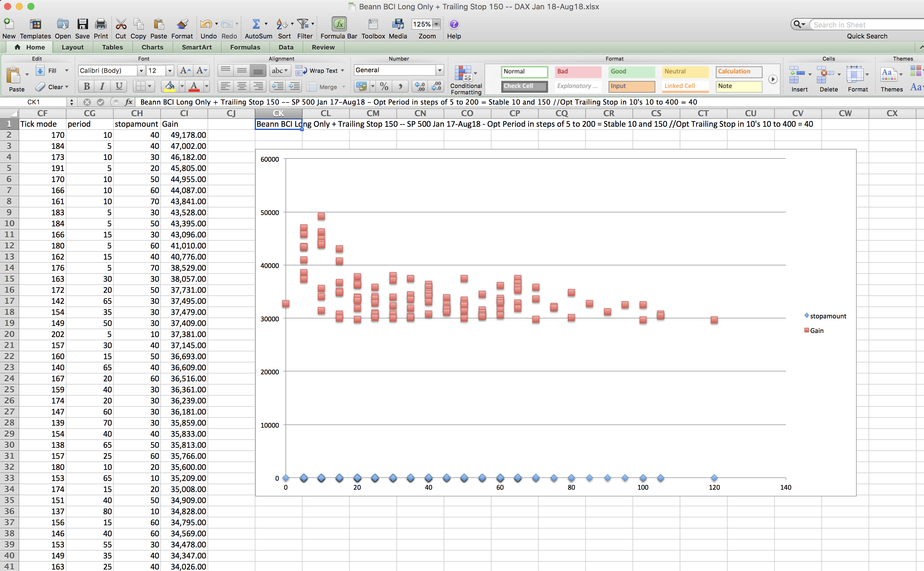
Task: Toggle the Formula Bar button
Action: [x=339, y=24]
